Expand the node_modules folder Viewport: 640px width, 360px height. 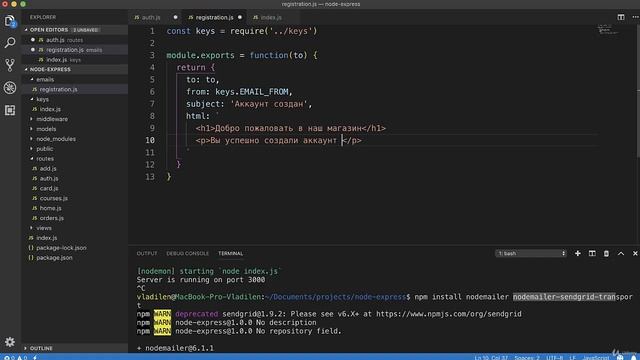tap(56, 139)
